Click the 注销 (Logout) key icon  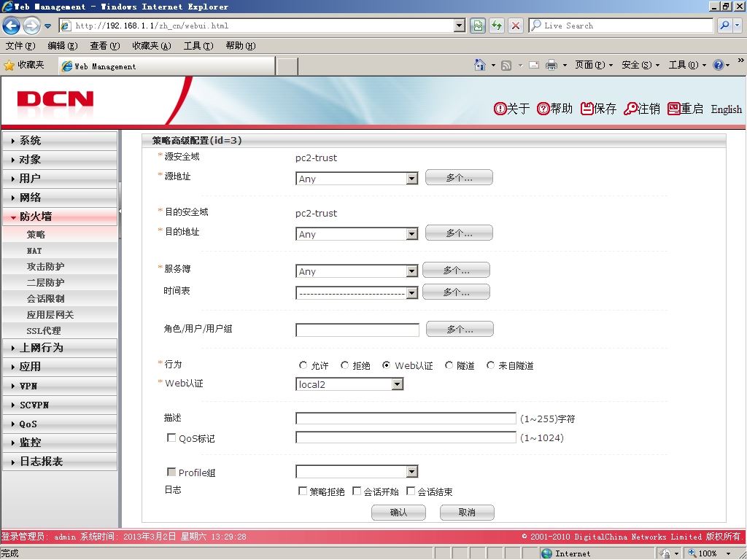coord(630,109)
